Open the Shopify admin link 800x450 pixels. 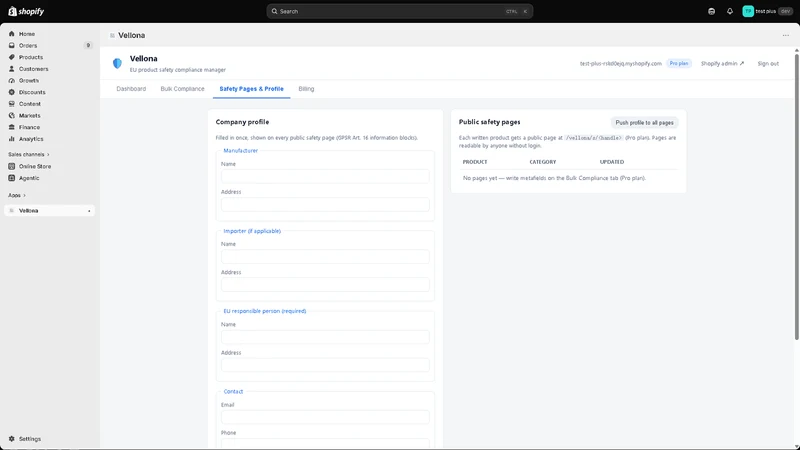coord(722,64)
